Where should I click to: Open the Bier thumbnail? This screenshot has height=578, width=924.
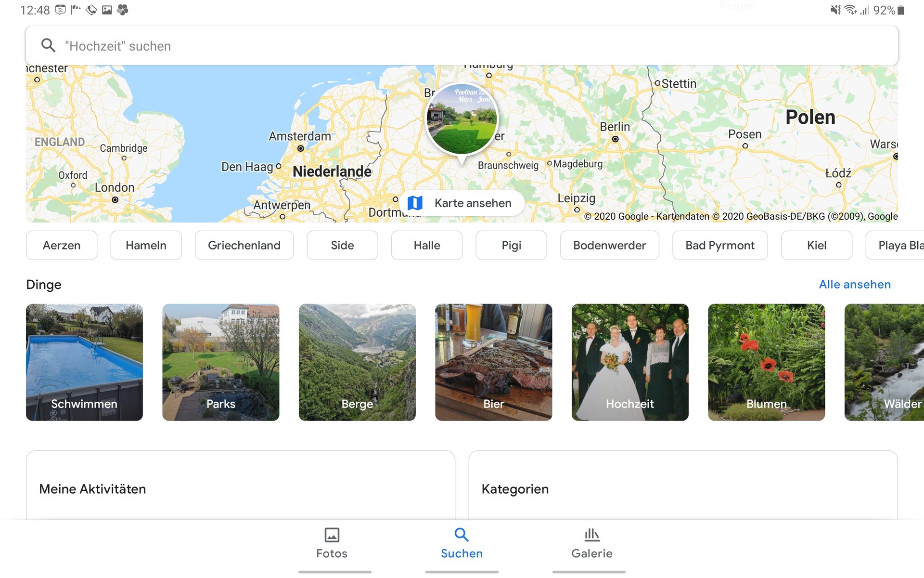[494, 362]
